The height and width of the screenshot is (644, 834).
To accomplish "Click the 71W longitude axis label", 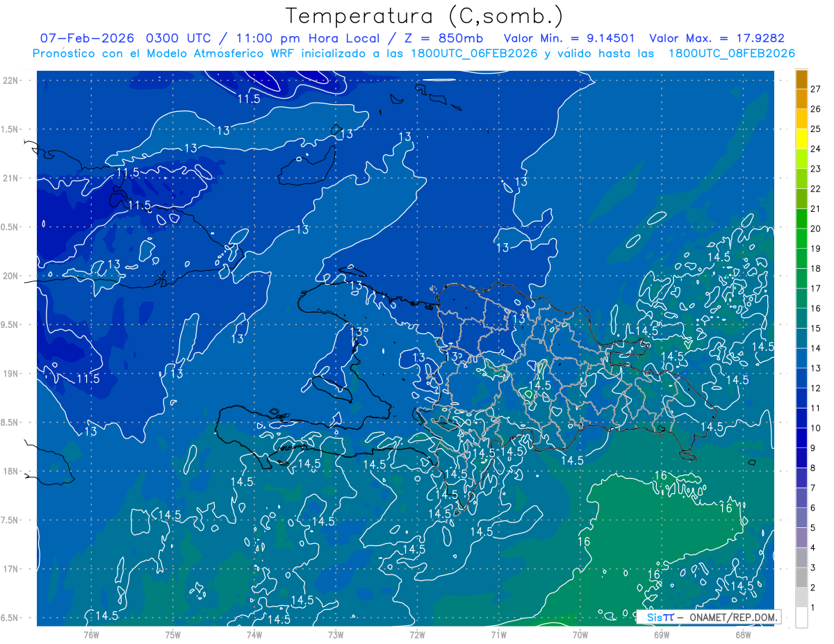I will point(498,634).
